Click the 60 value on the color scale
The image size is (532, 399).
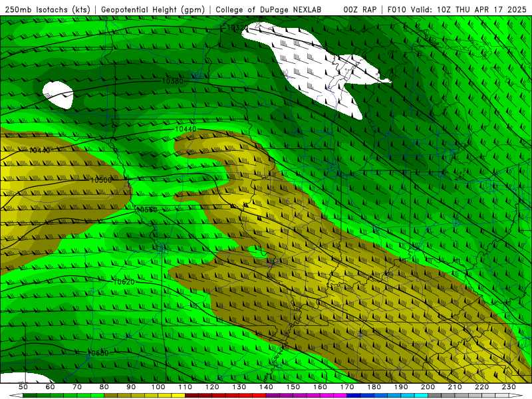click(x=51, y=387)
